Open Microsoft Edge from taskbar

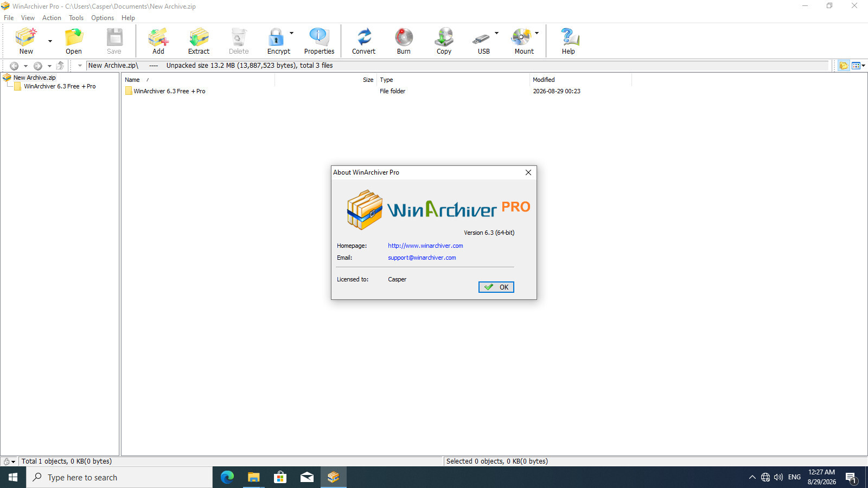tap(227, 477)
